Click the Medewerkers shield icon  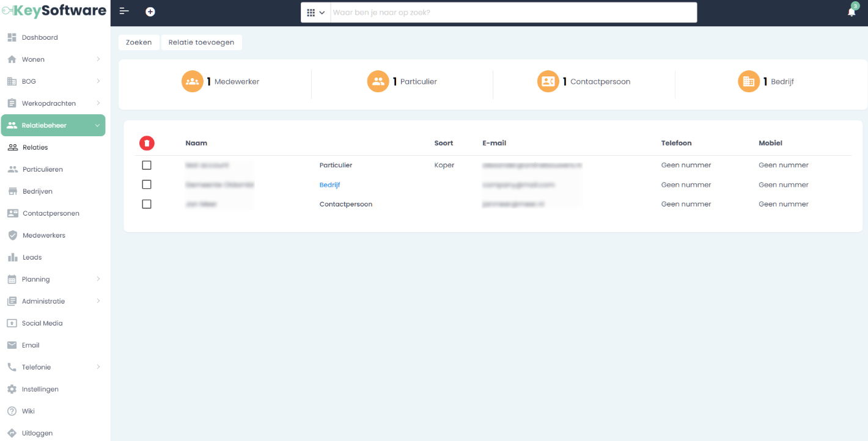12,235
